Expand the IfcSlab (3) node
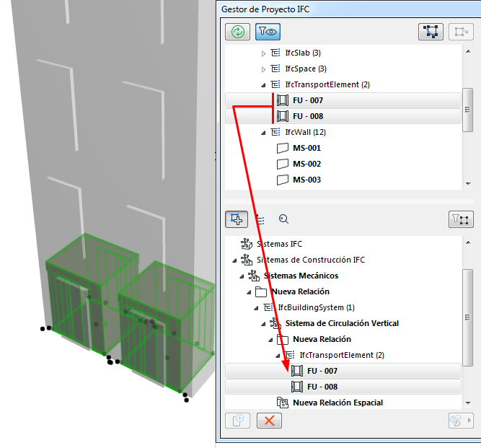481x448 pixels. click(x=263, y=53)
